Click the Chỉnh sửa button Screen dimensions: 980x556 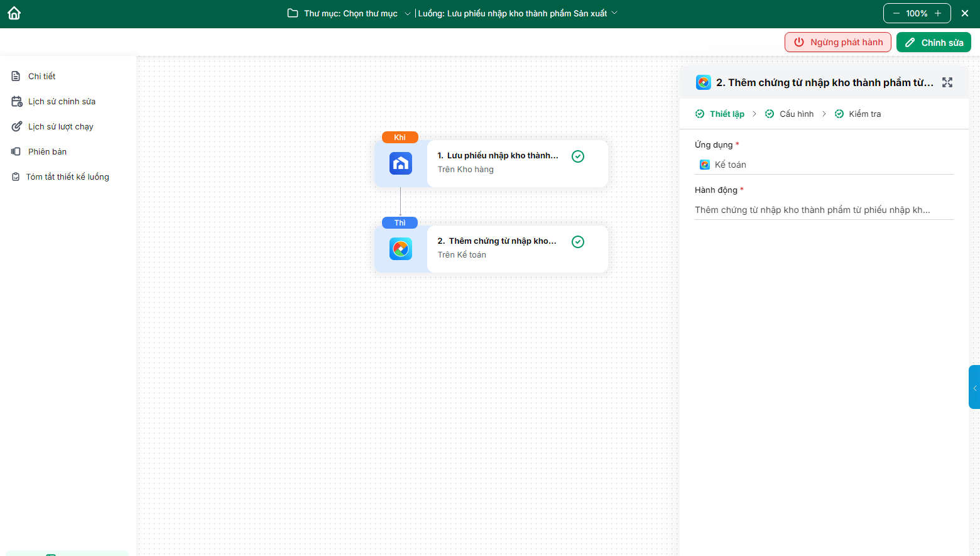(x=934, y=42)
